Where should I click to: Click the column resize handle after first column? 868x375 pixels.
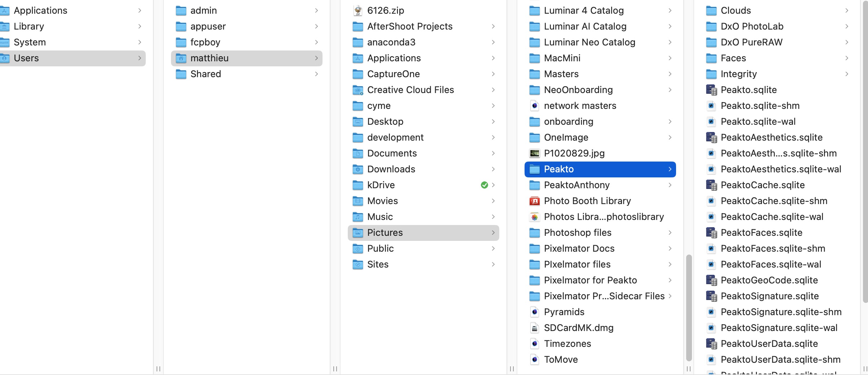[158, 369]
